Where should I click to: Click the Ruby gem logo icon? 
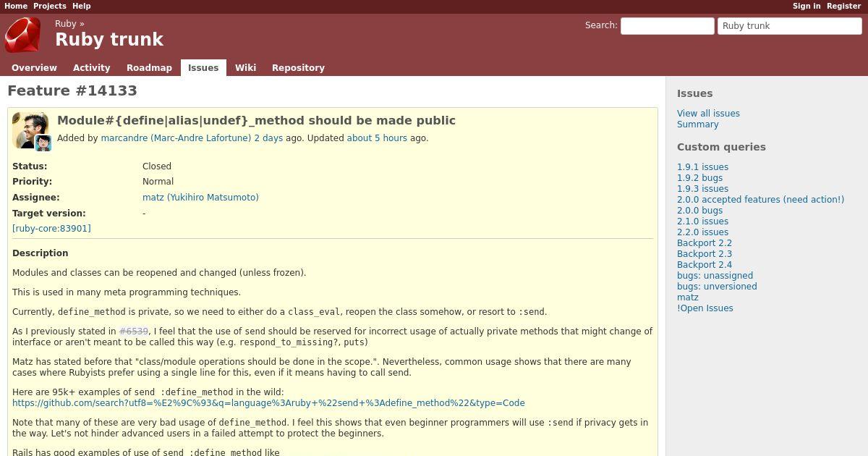pos(23,35)
